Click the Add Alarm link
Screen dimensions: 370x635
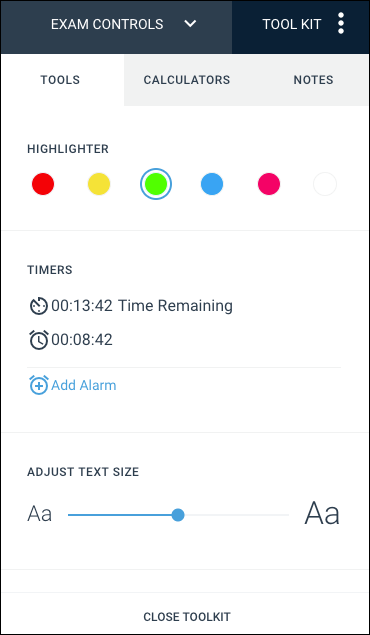click(x=83, y=385)
